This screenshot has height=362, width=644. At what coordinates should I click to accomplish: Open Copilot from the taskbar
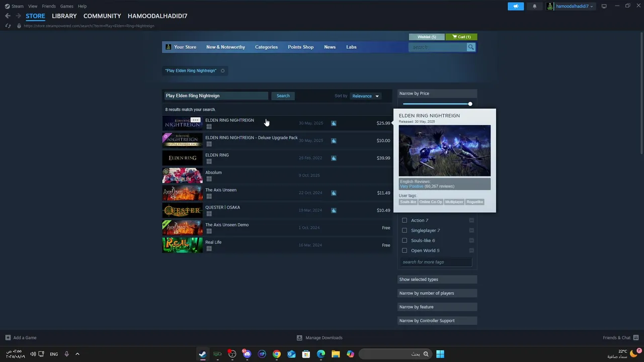(350, 354)
